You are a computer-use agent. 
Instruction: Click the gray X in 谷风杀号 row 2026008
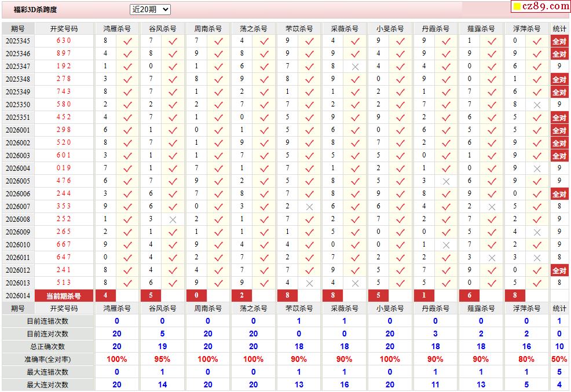point(173,219)
